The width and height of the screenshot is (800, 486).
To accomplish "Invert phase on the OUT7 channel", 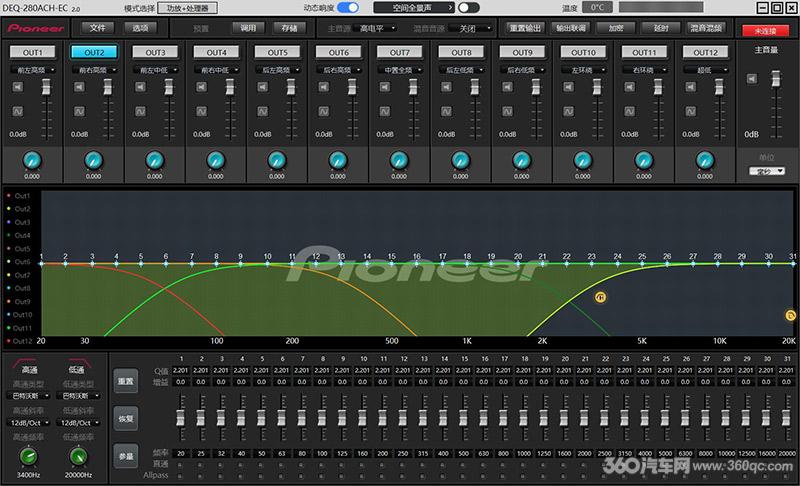I will point(385,111).
